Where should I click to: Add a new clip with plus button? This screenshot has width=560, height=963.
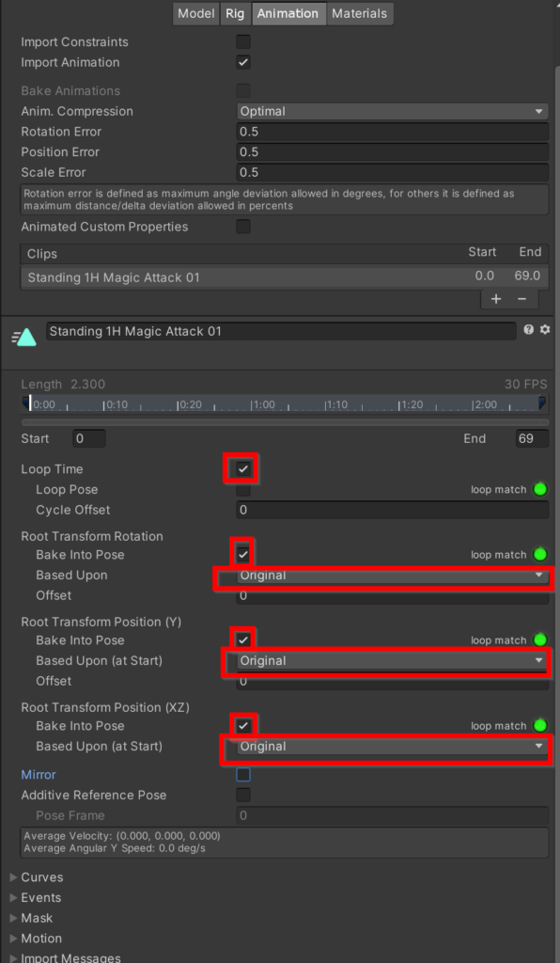pyautogui.click(x=496, y=299)
